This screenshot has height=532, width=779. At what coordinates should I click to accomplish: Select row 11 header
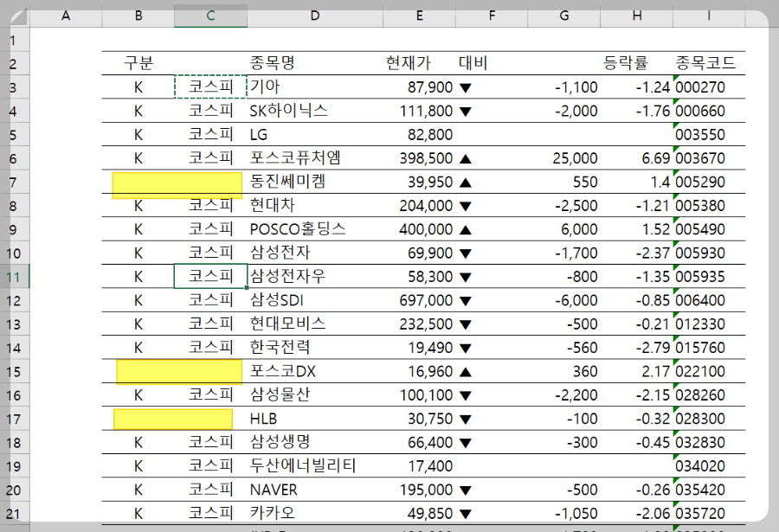[x=14, y=277]
